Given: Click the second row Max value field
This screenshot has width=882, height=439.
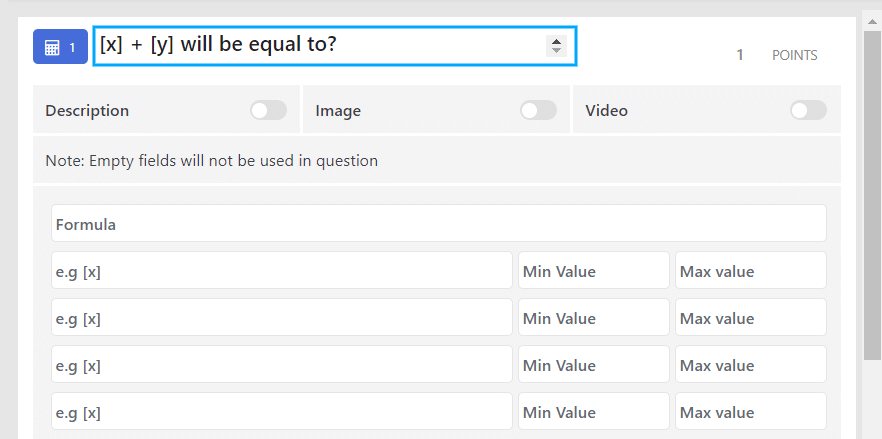Looking at the screenshot, I should [x=751, y=317].
